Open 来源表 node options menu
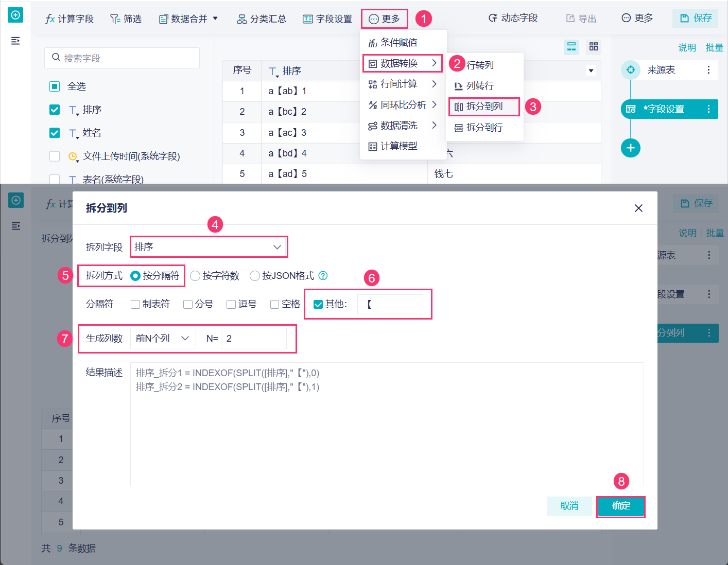The image size is (728, 565). [x=708, y=70]
